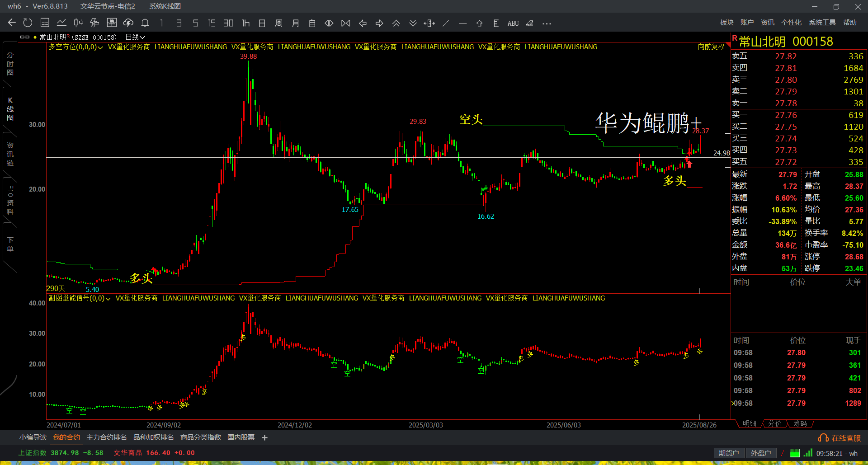The image size is (868, 465).
Task: Open the 资讯链 side tab
Action: [10, 154]
